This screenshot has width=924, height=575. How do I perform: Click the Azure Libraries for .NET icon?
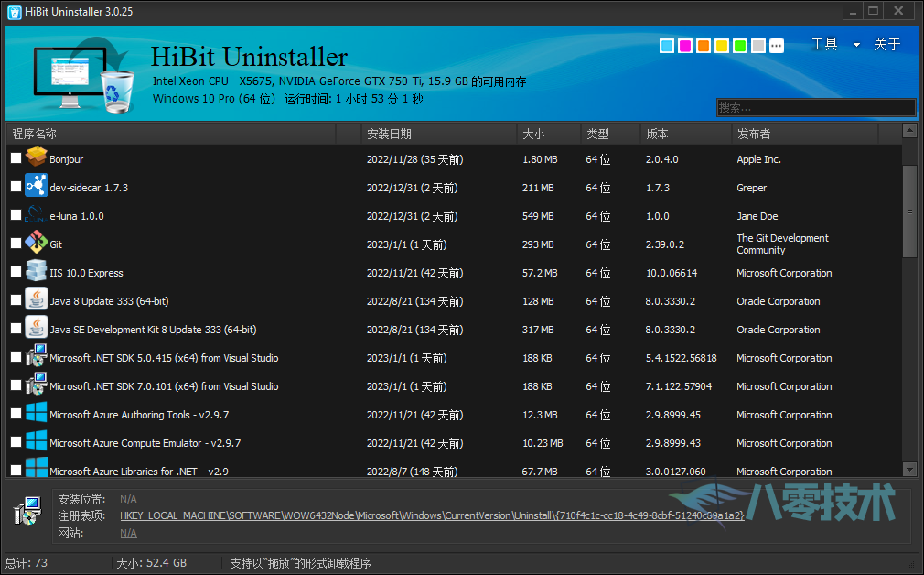tap(36, 468)
